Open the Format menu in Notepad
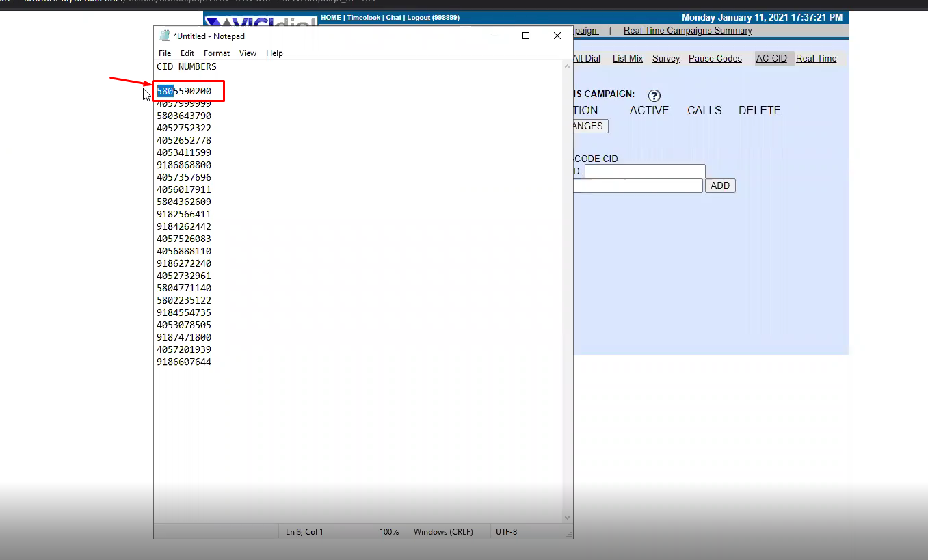 [x=217, y=53]
